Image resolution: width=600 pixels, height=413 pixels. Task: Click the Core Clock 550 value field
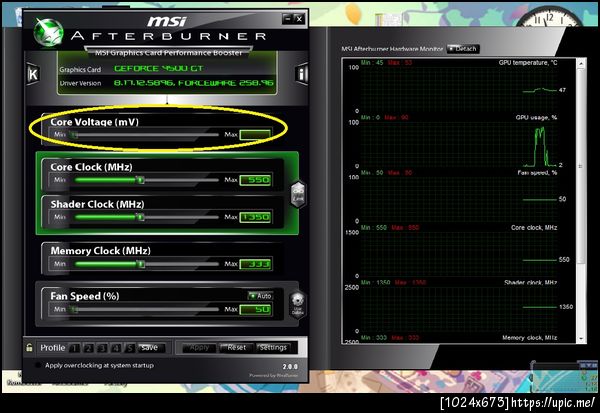(x=255, y=180)
